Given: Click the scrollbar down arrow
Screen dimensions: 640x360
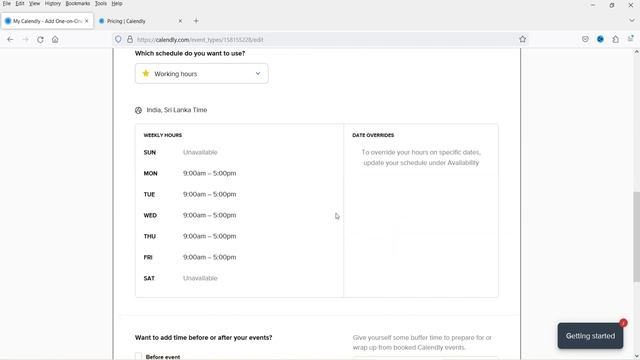Looking at the screenshot, I should click(x=636, y=356).
